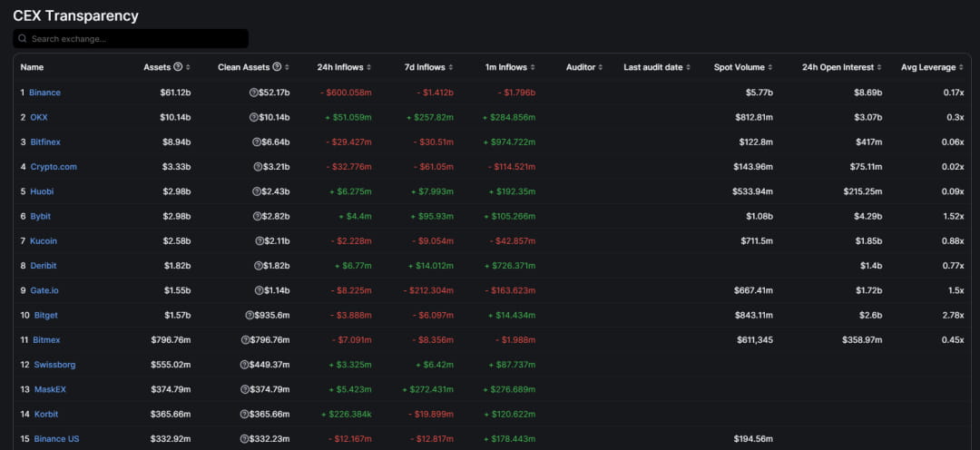The image size is (980, 450).
Task: Open the Swissborg exchange link
Action: [x=55, y=365]
